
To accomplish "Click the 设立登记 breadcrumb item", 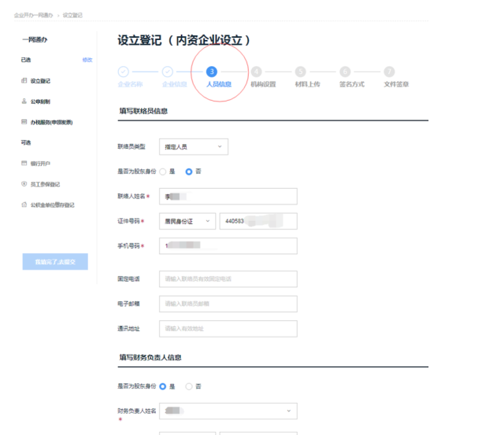I will pos(72,15).
